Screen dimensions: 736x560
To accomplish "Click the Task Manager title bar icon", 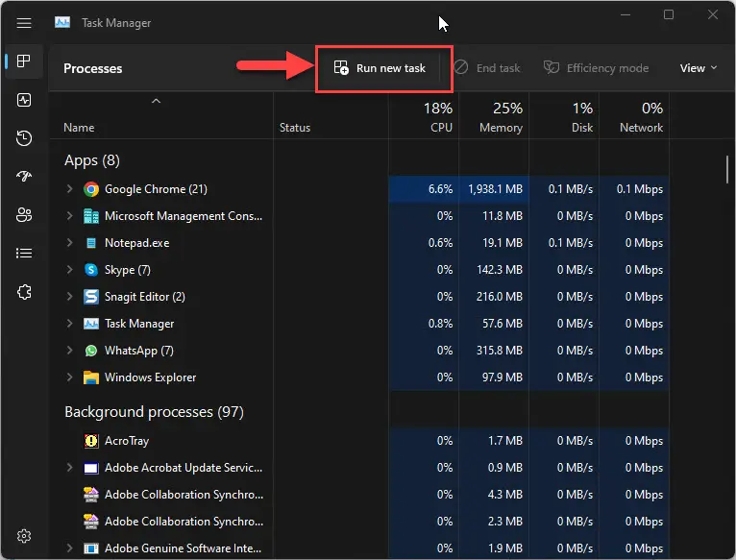I will pos(62,22).
